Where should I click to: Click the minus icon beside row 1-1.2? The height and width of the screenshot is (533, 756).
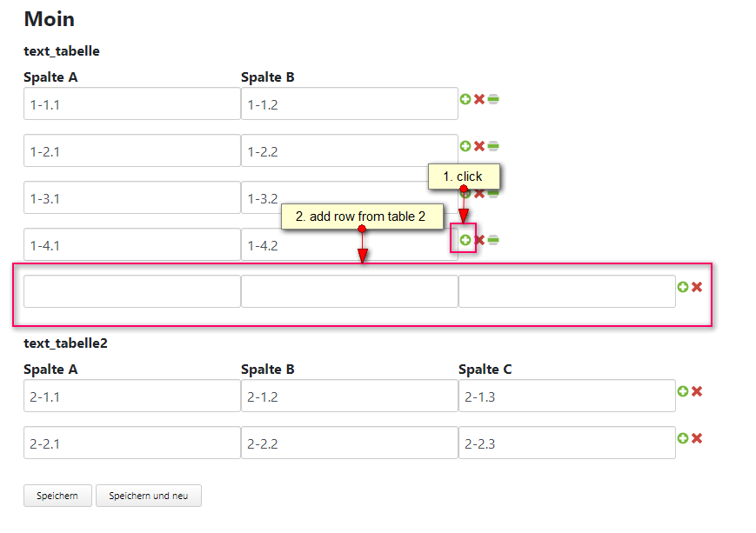tap(493, 100)
